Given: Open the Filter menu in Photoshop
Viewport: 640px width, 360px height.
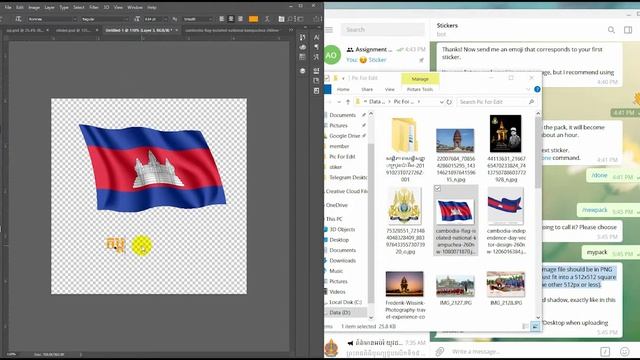Looking at the screenshot, I should (x=94, y=7).
